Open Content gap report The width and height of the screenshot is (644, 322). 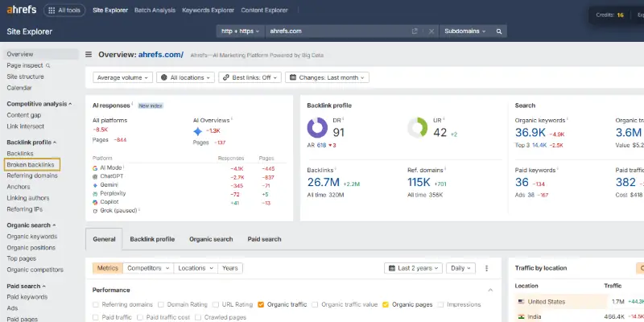(x=24, y=115)
